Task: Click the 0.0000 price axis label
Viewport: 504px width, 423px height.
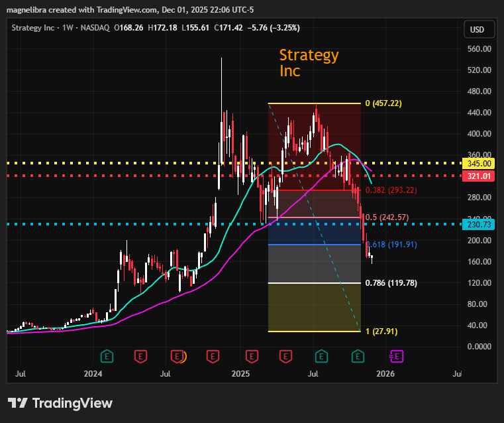Action: (479, 347)
